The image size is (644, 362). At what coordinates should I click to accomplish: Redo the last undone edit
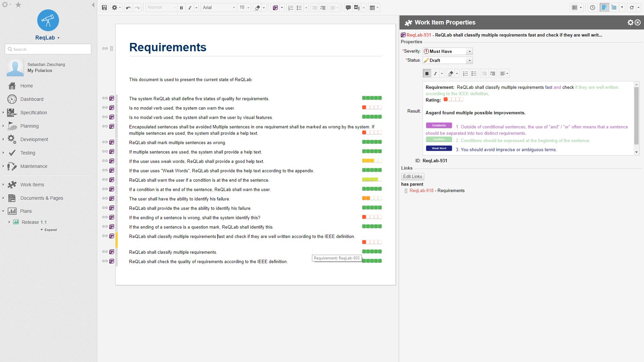coord(137,8)
